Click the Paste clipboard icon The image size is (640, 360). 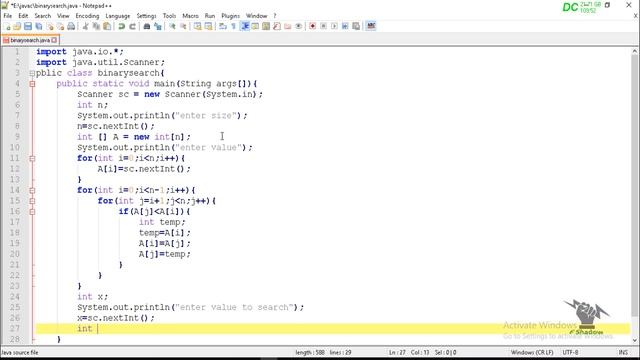coord(107,27)
